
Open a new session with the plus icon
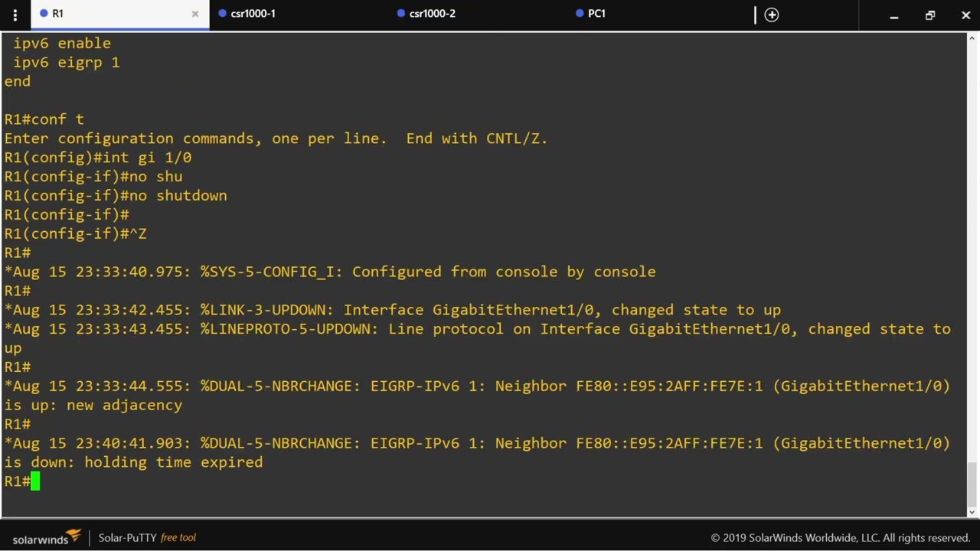(772, 15)
